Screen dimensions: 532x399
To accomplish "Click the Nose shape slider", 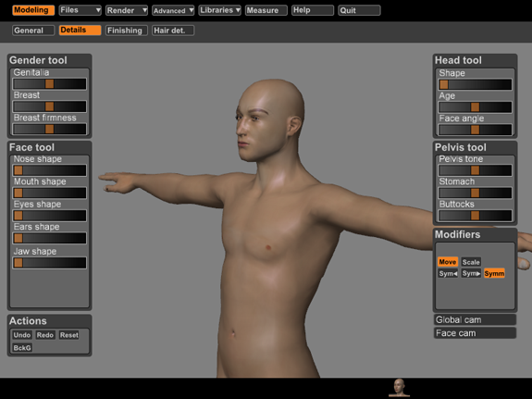I will (x=50, y=170).
